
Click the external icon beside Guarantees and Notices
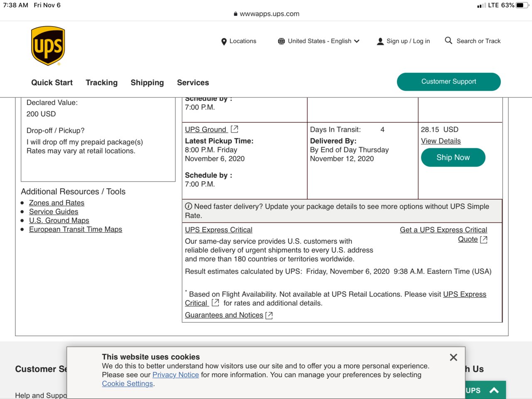269,315
